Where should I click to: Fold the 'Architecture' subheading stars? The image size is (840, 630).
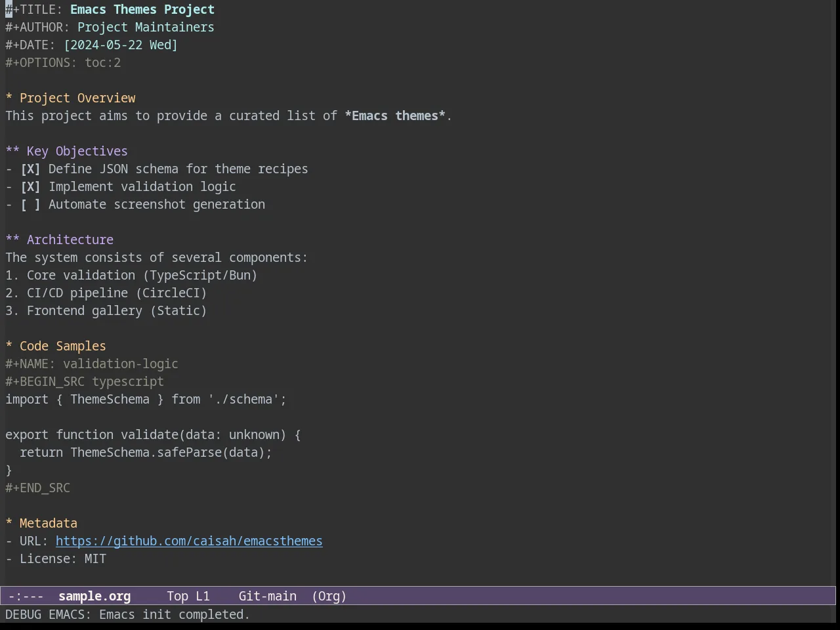(x=12, y=240)
